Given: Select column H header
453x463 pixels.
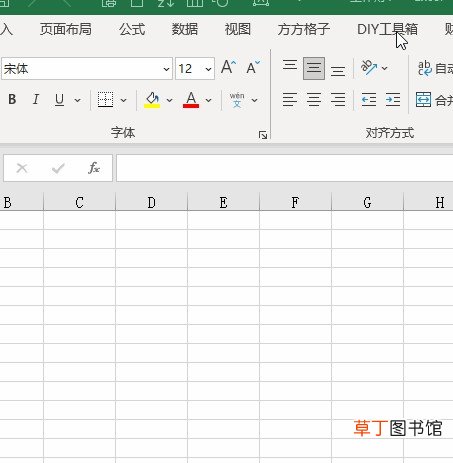Looking at the screenshot, I should (428, 202).
